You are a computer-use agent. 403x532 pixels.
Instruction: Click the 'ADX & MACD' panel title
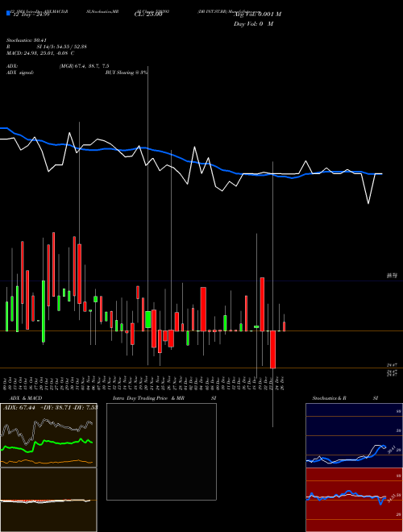coord(26,398)
